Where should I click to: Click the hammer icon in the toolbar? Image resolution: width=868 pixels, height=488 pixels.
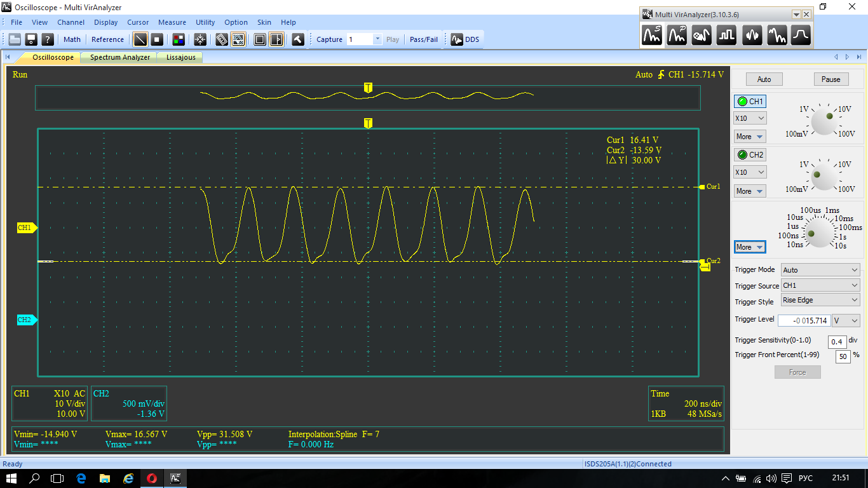[297, 39]
